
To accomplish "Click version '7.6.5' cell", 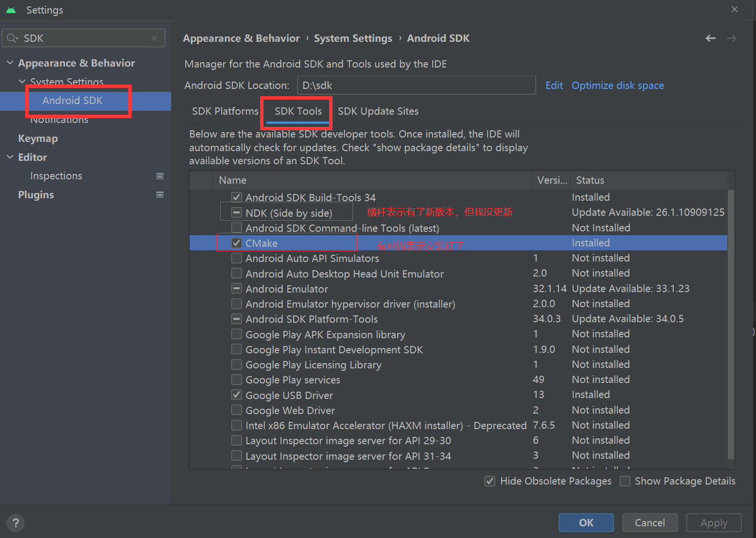I will click(x=544, y=425).
